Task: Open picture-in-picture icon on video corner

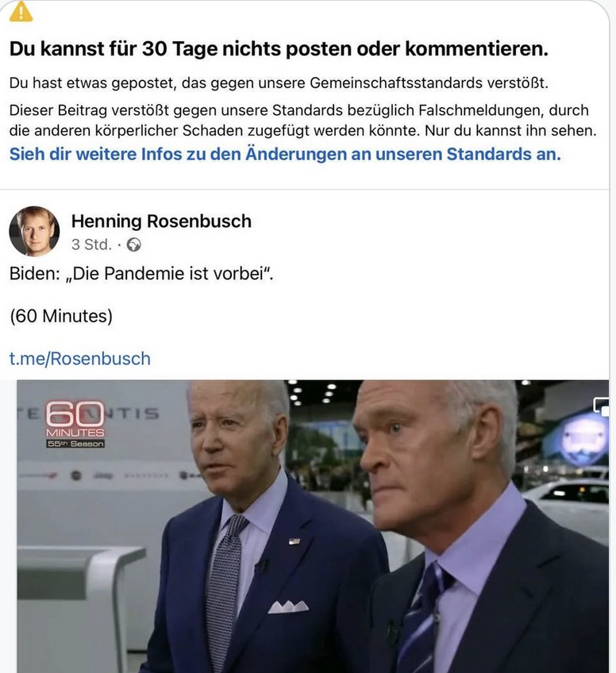Action: 601,406
